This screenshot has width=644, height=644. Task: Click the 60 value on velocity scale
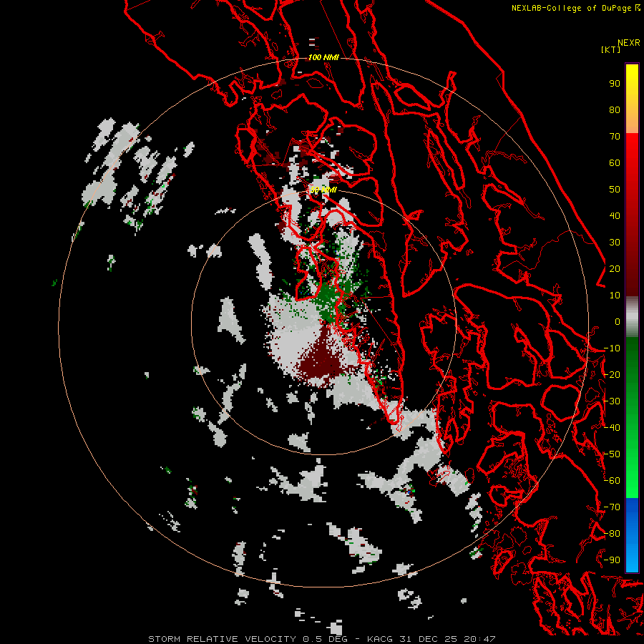615,163
